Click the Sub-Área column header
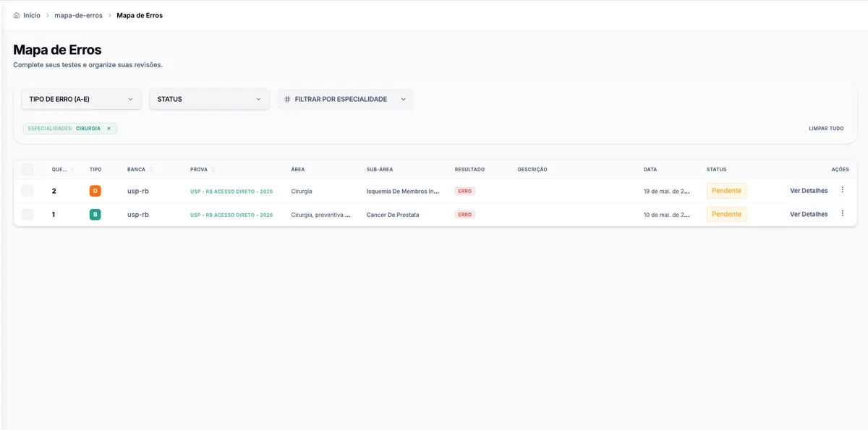This screenshot has width=868, height=430. (380, 169)
